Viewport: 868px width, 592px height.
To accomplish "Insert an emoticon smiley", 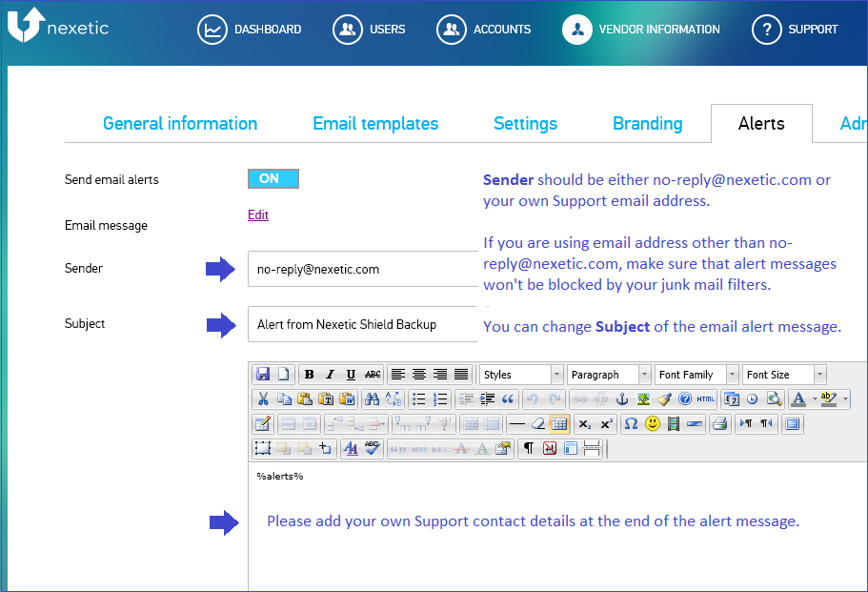I will coord(653,424).
